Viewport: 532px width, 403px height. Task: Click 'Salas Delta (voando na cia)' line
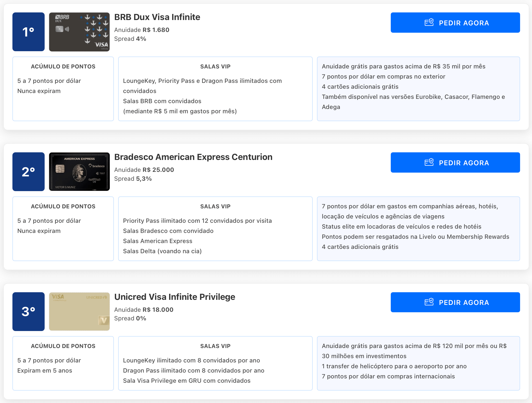[162, 251]
